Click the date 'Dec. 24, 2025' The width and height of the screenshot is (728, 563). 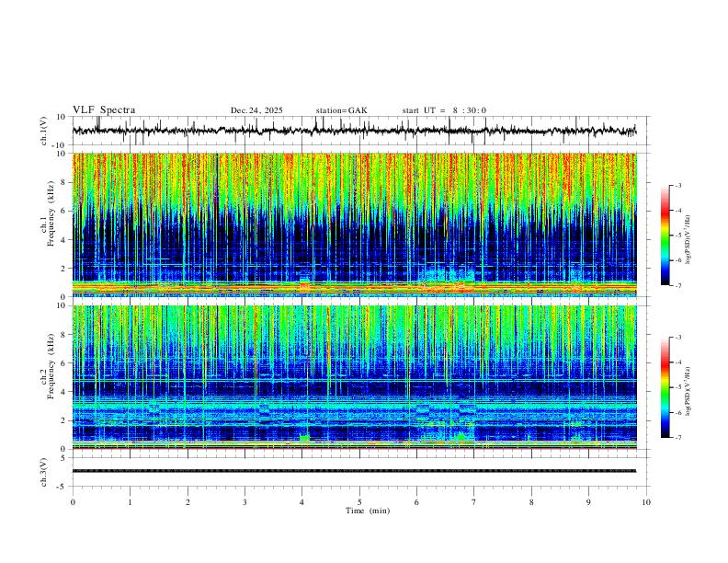256,110
